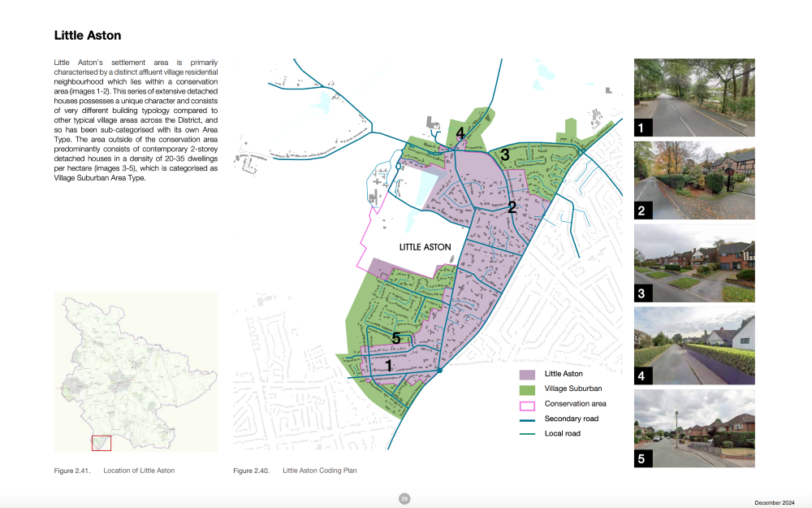This screenshot has height=508, width=812.
Task: Click the red location box in the inset map
Action: (x=101, y=443)
